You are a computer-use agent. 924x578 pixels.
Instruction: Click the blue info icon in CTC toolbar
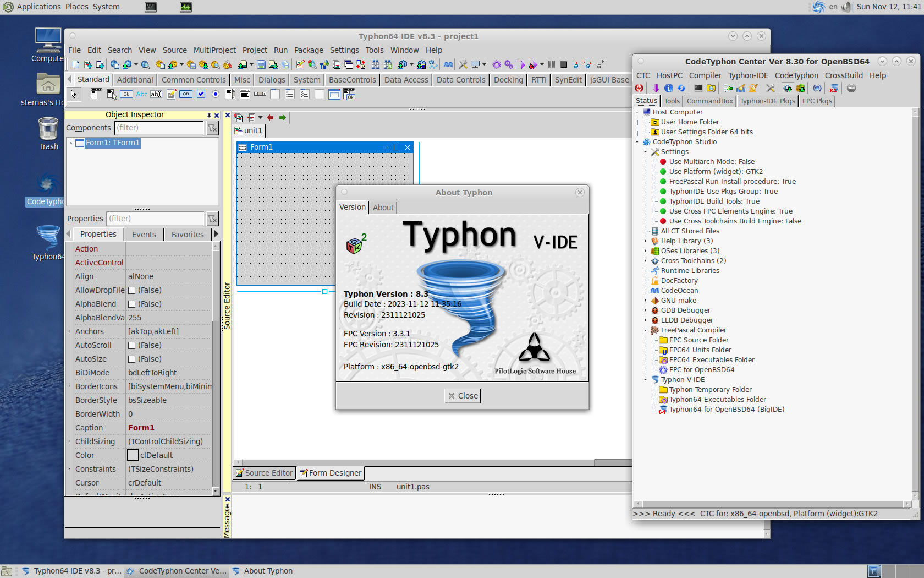click(x=669, y=88)
